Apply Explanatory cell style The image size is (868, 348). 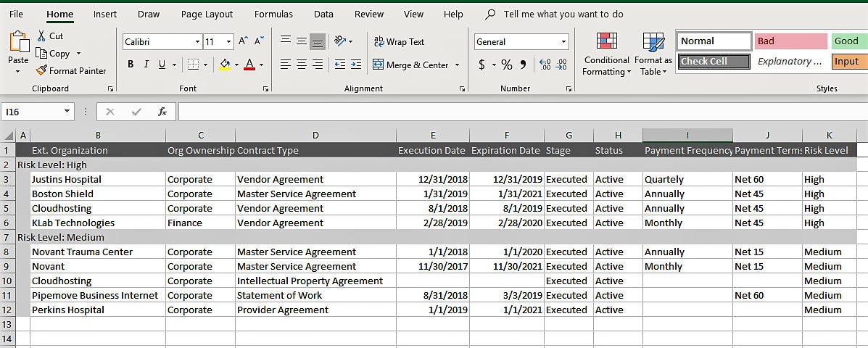pyautogui.click(x=790, y=62)
